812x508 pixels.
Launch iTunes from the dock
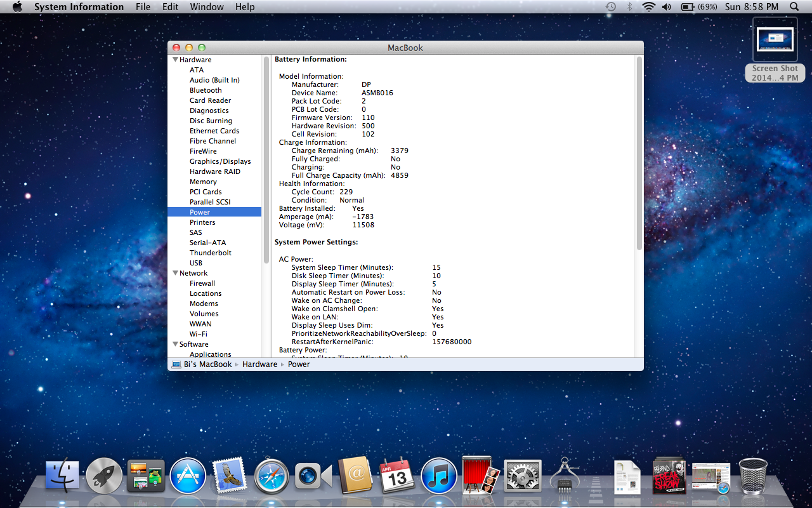pyautogui.click(x=439, y=476)
